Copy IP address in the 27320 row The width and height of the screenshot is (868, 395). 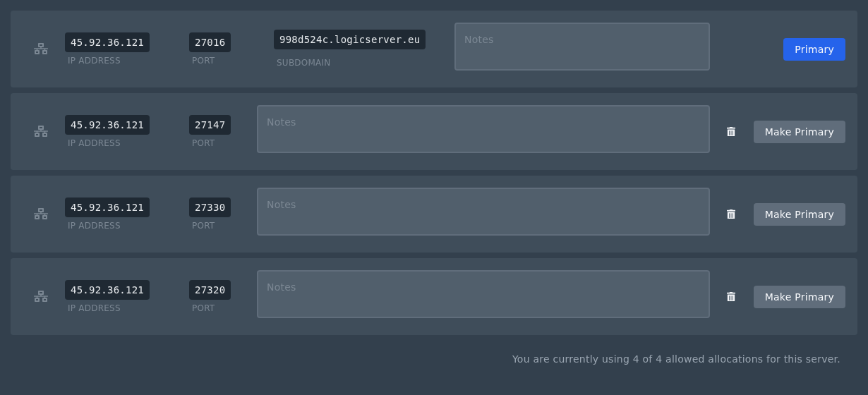(107, 290)
